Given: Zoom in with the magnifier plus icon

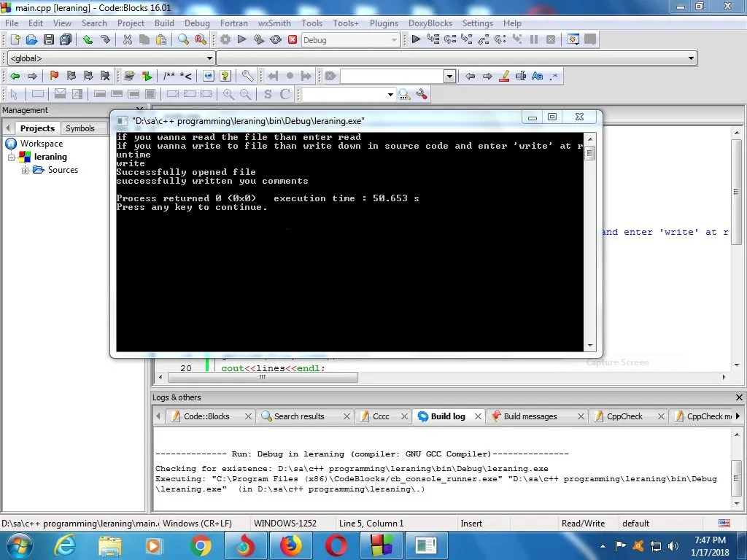Looking at the screenshot, I should (228, 94).
